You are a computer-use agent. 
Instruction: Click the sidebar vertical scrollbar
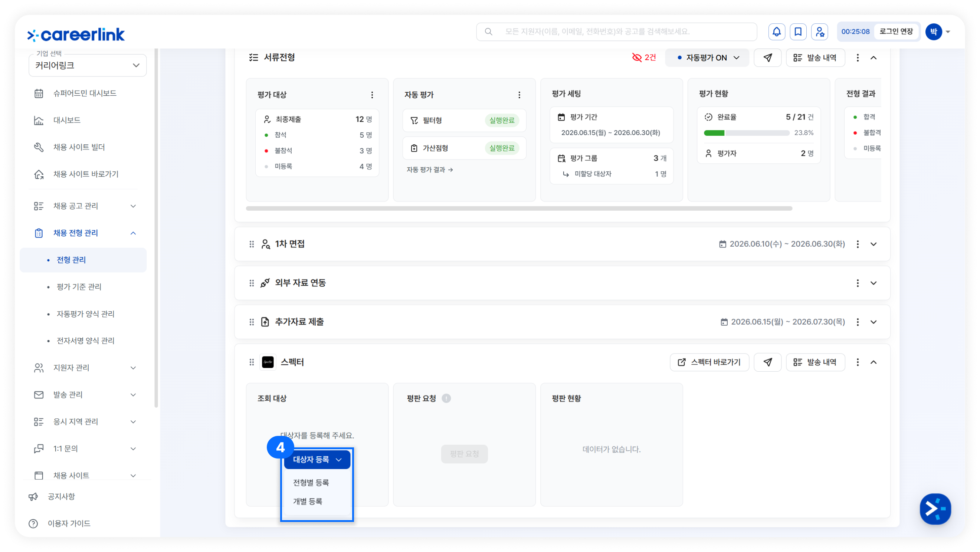[x=156, y=228]
